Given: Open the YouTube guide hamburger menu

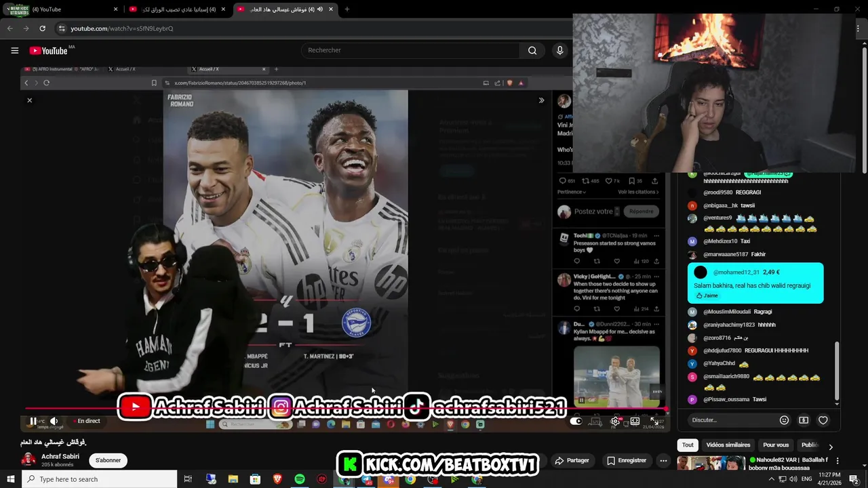Looking at the screenshot, I should pos(14,50).
